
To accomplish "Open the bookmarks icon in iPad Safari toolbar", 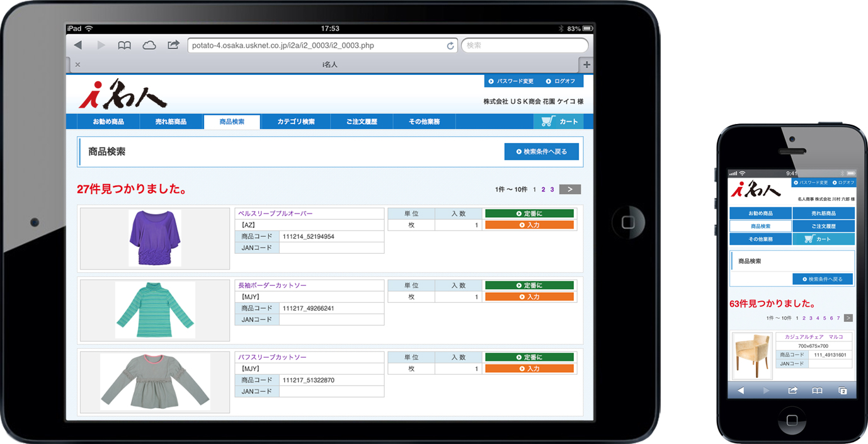I will click(125, 45).
